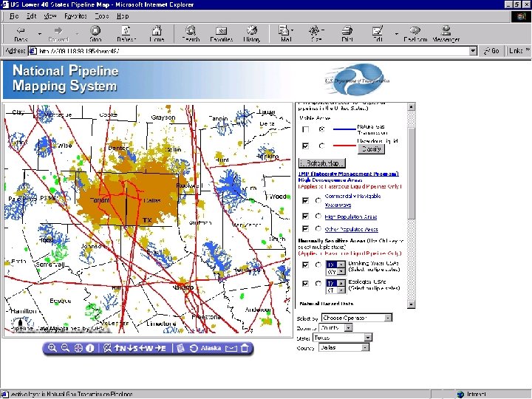
Task: Click the envelope email icon in map toolbar
Action: [x=231, y=348]
